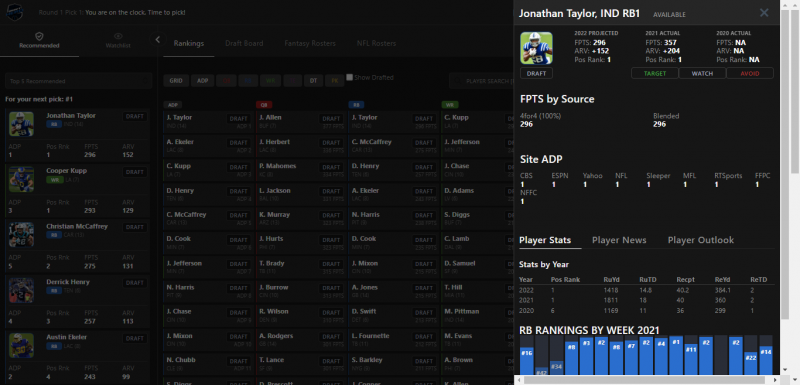The width and height of the screenshot is (800, 385).
Task: Click DRAFT under Jonathan Taylor's photo
Action: [x=536, y=73]
